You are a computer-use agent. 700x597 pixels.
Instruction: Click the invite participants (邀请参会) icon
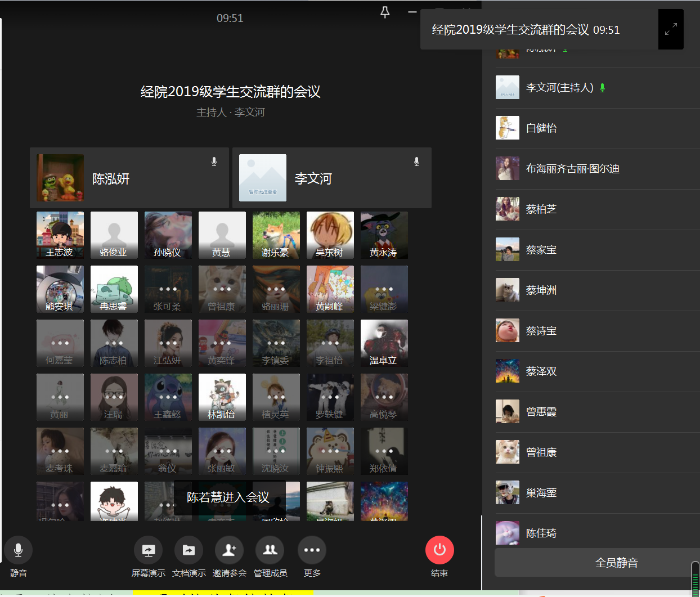(229, 550)
